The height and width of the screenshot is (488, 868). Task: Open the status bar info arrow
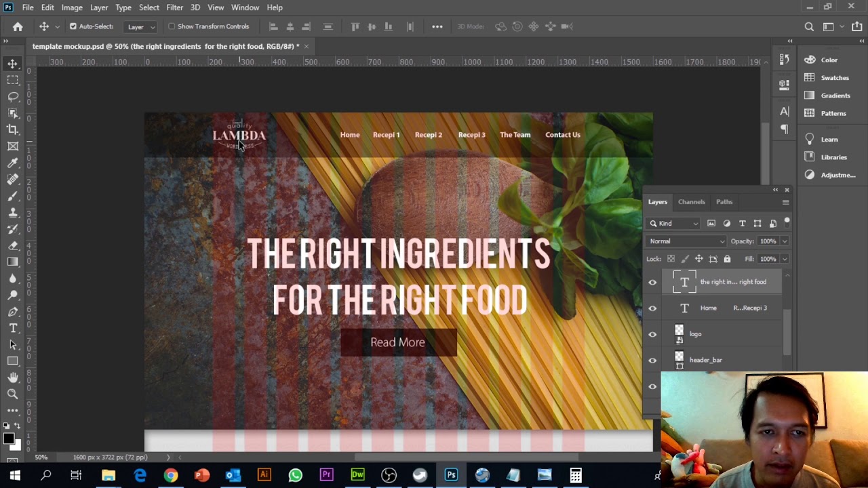(x=168, y=457)
